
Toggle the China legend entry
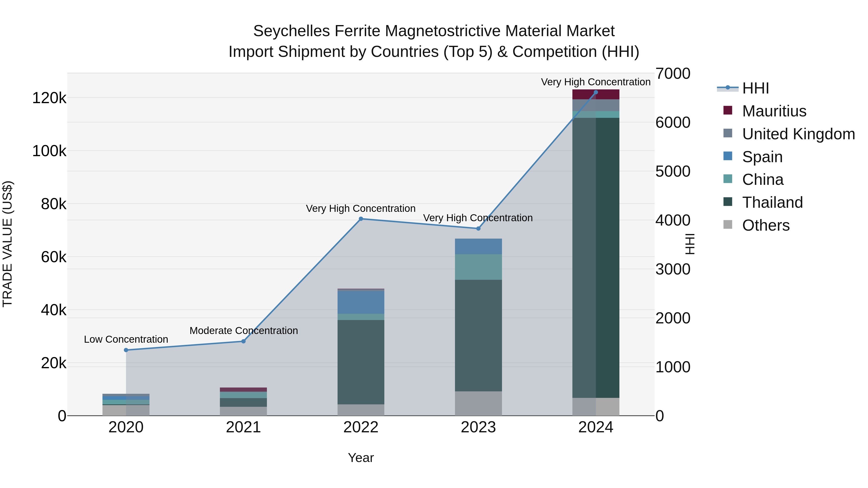click(x=753, y=180)
